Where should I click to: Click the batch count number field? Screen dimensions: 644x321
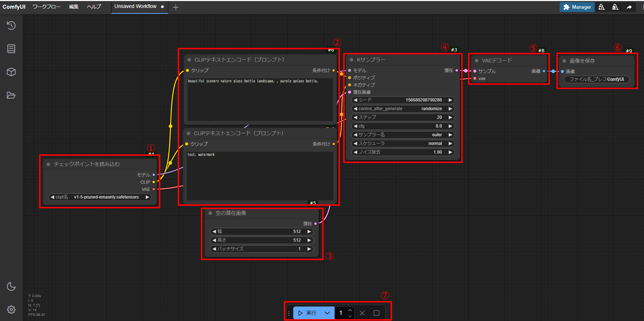pos(341,313)
